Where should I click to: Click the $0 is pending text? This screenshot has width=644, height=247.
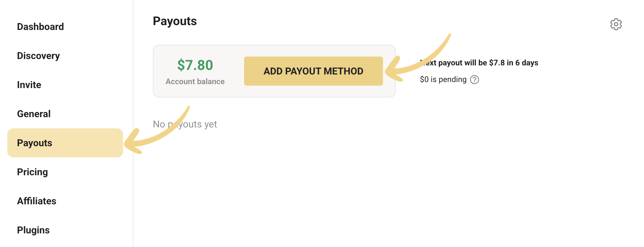(443, 79)
